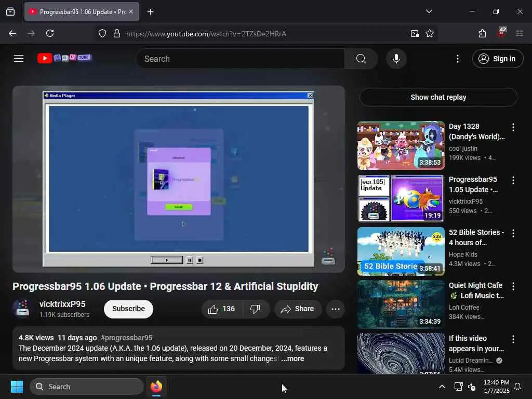Click the search magnifier button
This screenshot has height=399, width=532.
pyautogui.click(x=361, y=59)
